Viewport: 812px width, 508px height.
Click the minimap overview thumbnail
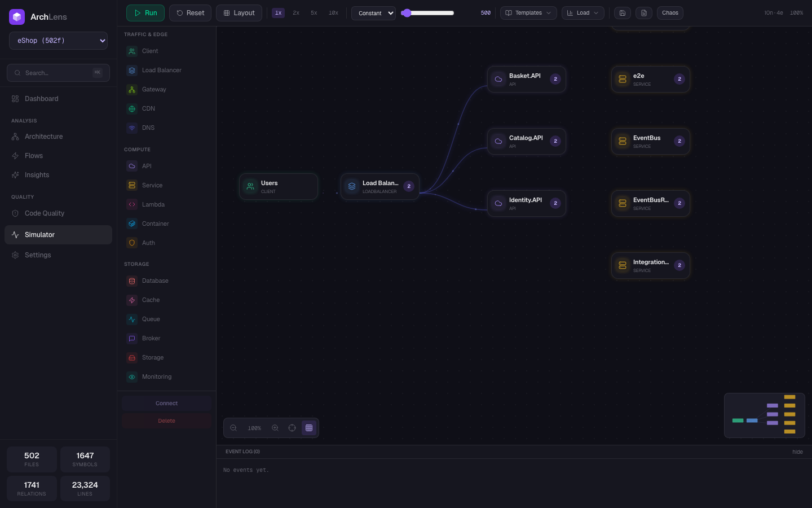click(x=765, y=415)
